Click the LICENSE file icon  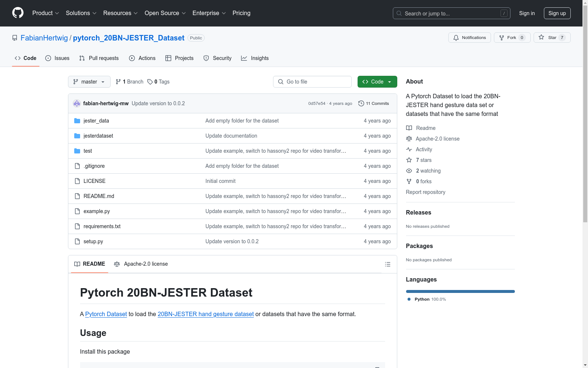pos(77,181)
